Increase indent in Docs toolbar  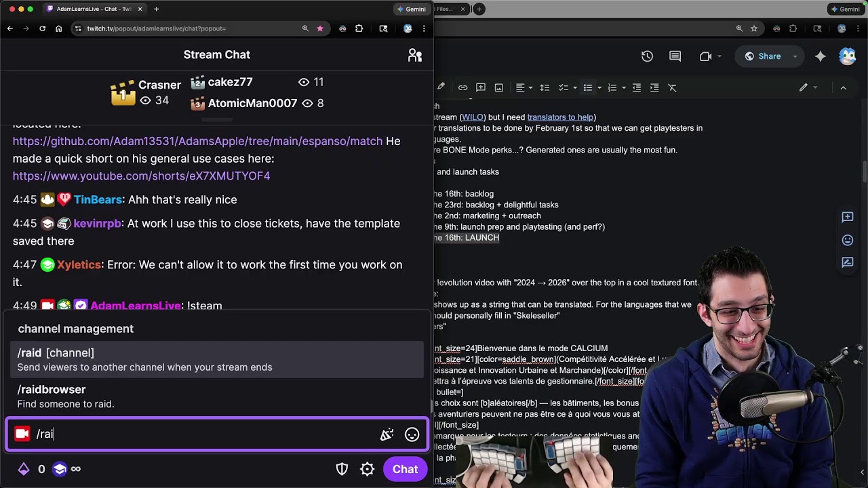654,87
